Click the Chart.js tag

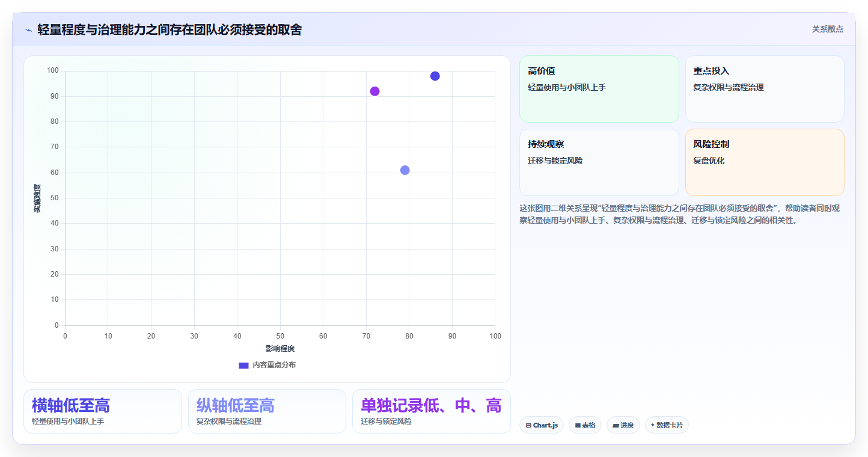click(x=542, y=425)
